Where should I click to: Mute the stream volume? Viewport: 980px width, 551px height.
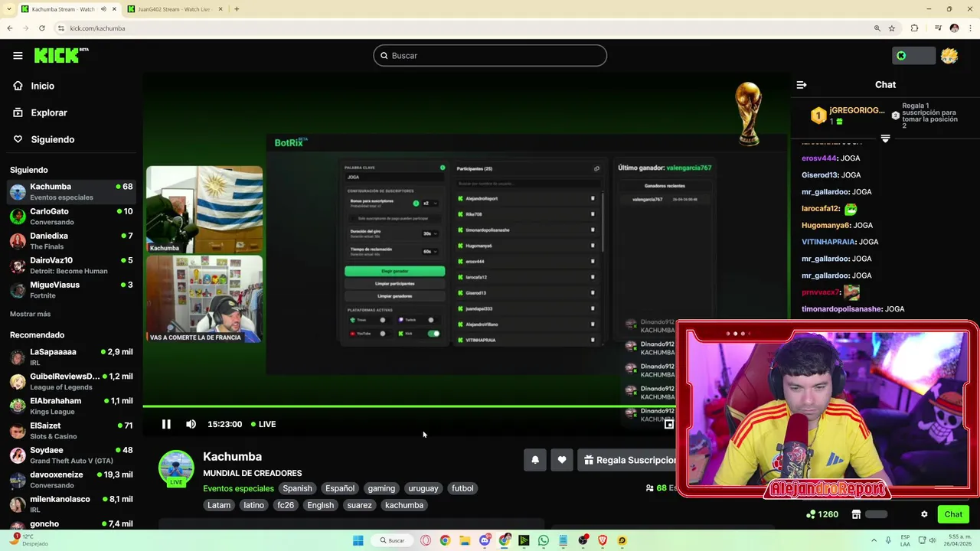[x=191, y=424]
